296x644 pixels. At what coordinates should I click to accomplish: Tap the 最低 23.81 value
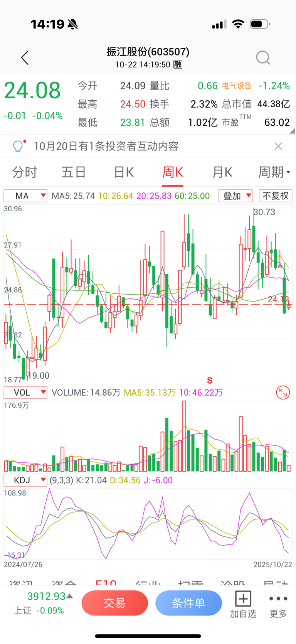pos(133,123)
